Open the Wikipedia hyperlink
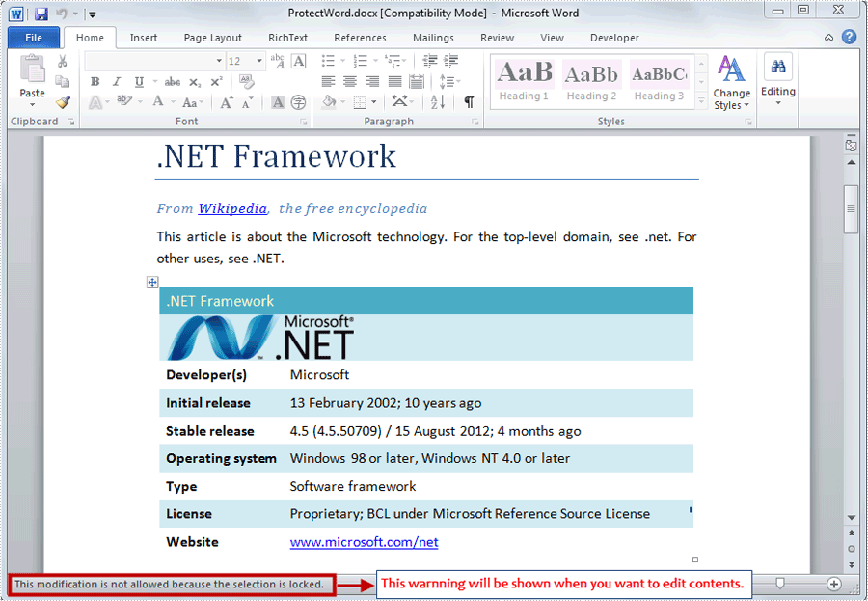This screenshot has width=868, height=601. (x=232, y=208)
